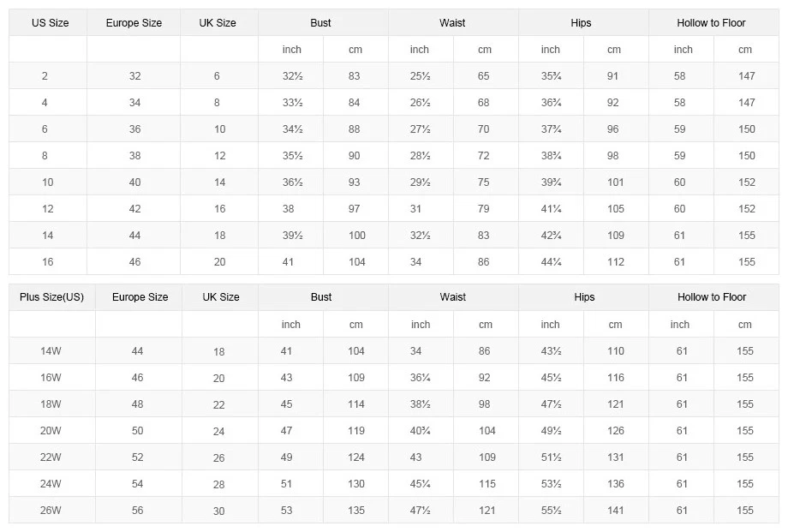Select the 26W plus size cell

pyautogui.click(x=51, y=511)
